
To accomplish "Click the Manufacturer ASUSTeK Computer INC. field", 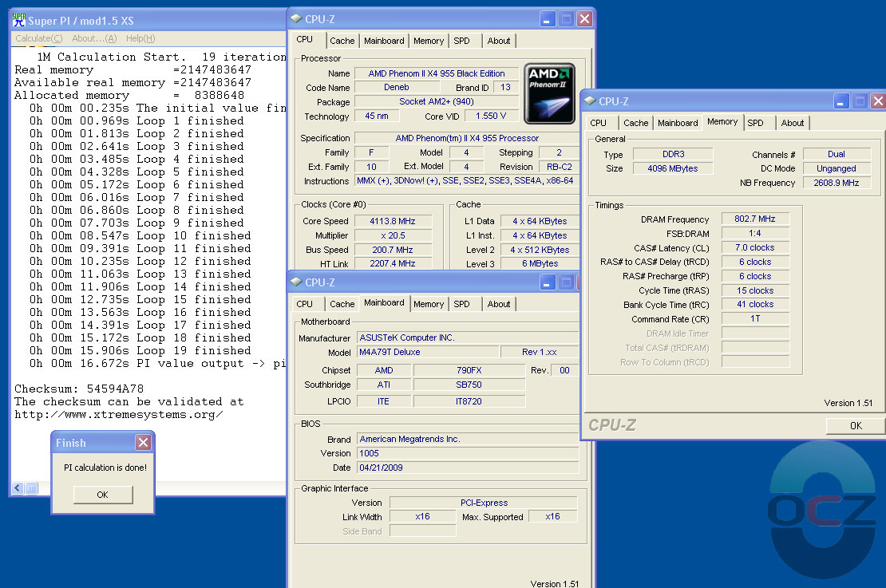I will click(467, 337).
